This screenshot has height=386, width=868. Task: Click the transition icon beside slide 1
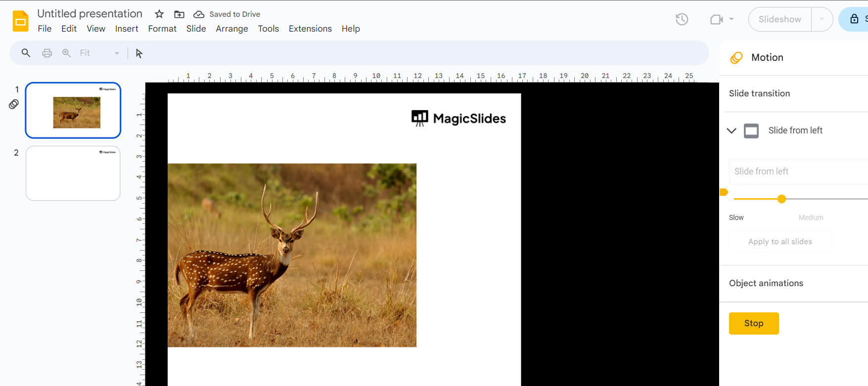pos(14,104)
